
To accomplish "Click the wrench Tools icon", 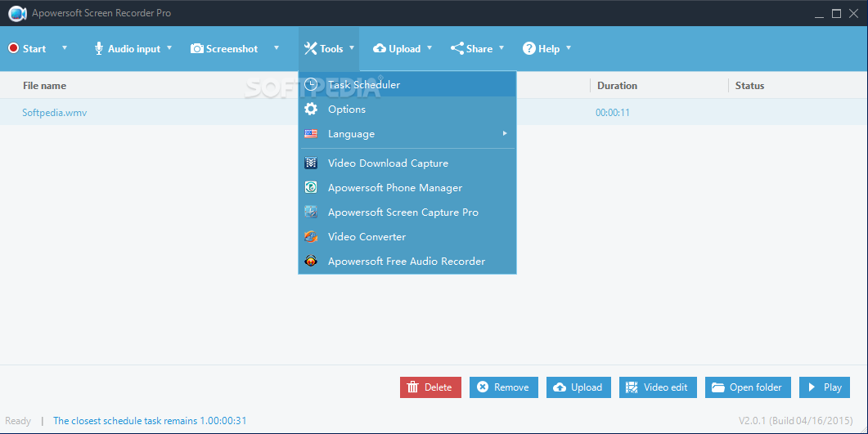I will click(311, 49).
